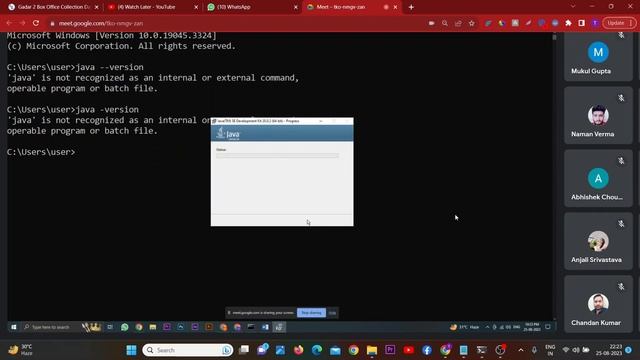Click Chandan Kumar's participant tile
Screen dimensions: 640x360
(598, 304)
